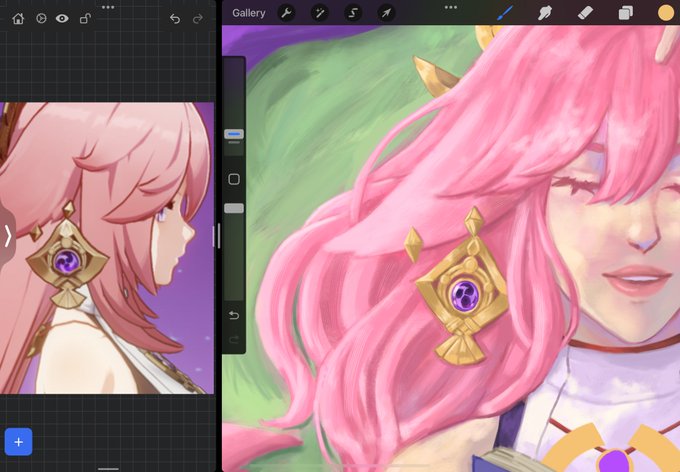This screenshot has width=680, height=472.
Task: Activate the Selection S tool
Action: coord(353,13)
